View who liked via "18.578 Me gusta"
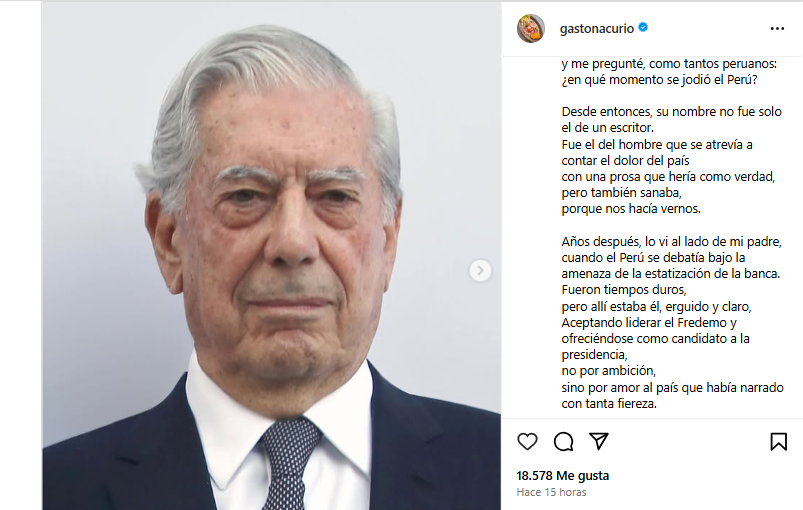This screenshot has width=803, height=510. (562, 476)
